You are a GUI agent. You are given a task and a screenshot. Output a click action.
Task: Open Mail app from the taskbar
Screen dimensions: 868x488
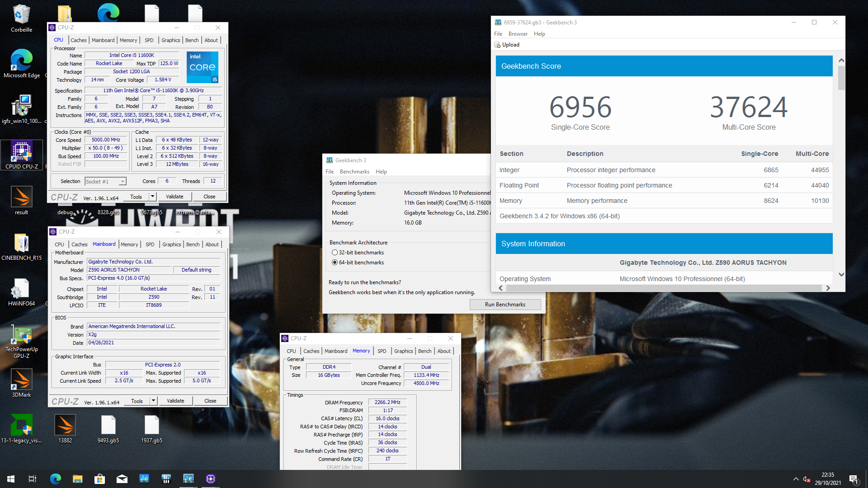(x=122, y=479)
